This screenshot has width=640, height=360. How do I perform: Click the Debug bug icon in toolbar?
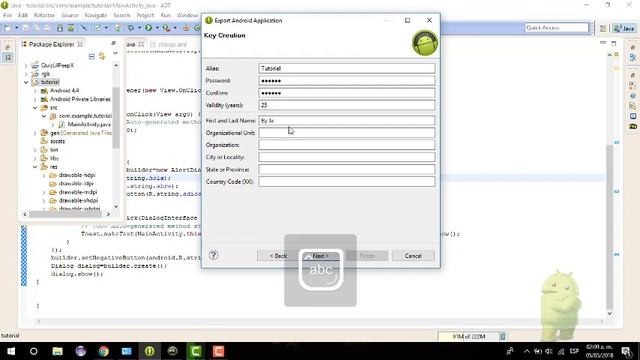tap(131, 28)
